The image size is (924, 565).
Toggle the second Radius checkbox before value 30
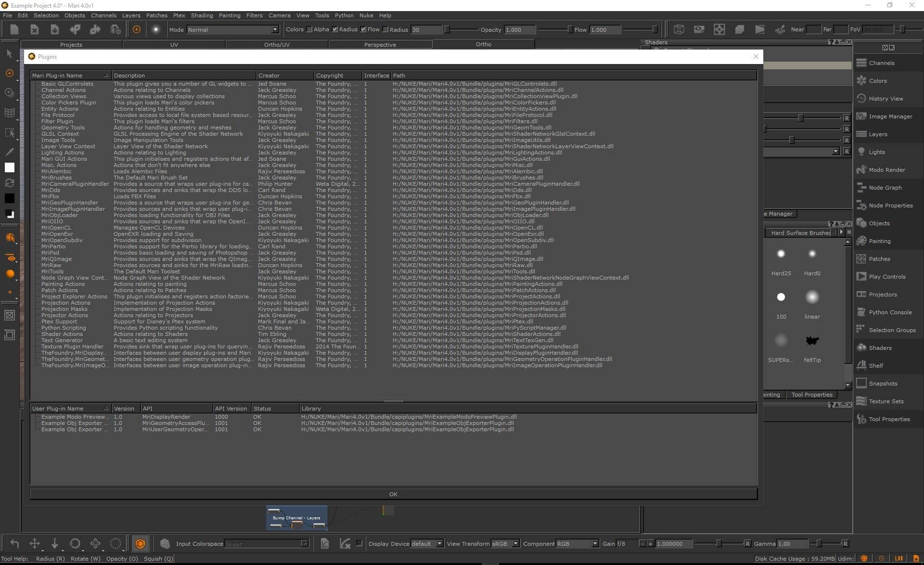385,29
